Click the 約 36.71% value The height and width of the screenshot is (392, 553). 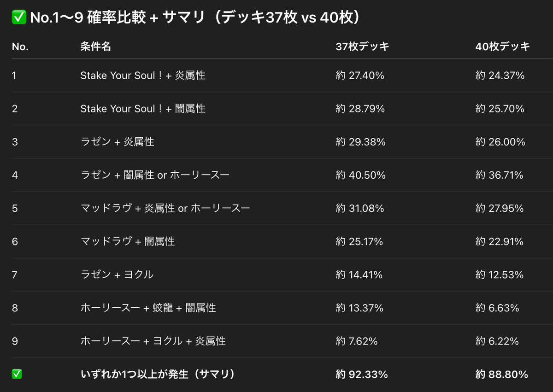(x=500, y=175)
